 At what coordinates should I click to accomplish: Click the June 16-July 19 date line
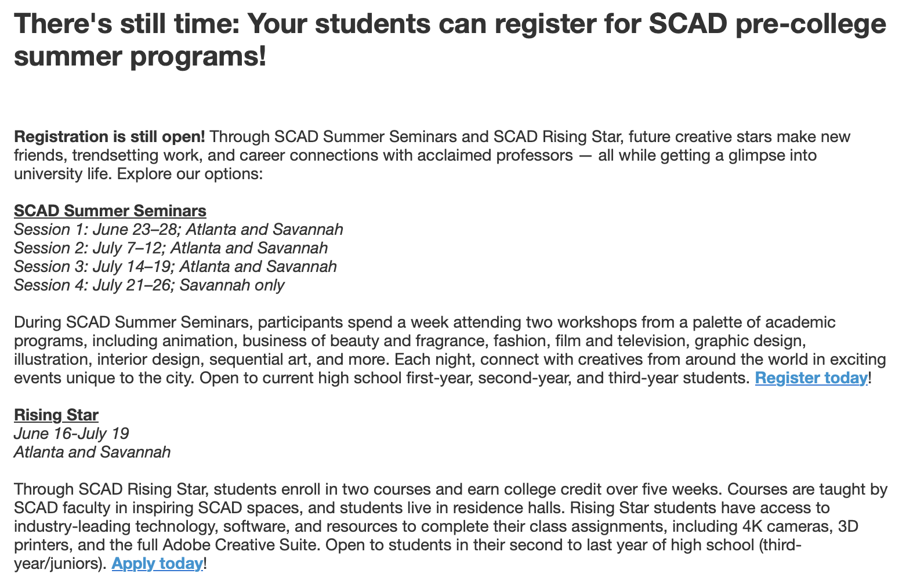coord(71,434)
